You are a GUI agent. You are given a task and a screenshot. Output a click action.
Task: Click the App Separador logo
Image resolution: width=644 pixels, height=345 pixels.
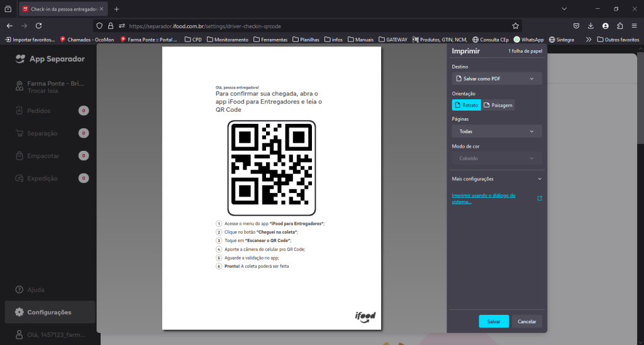pyautogui.click(x=50, y=58)
